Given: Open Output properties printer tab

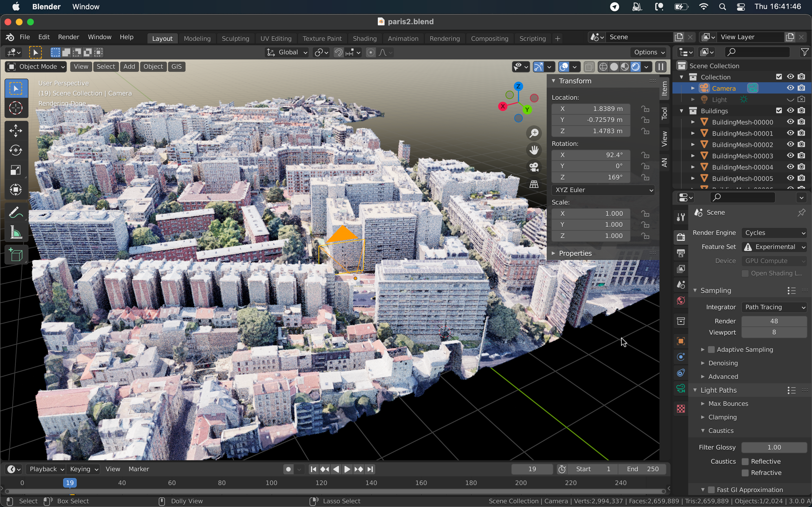Looking at the screenshot, I should tap(681, 253).
